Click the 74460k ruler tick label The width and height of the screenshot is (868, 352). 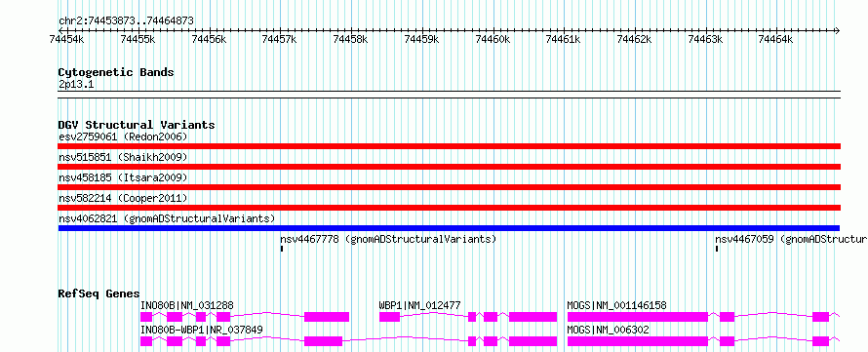click(493, 39)
